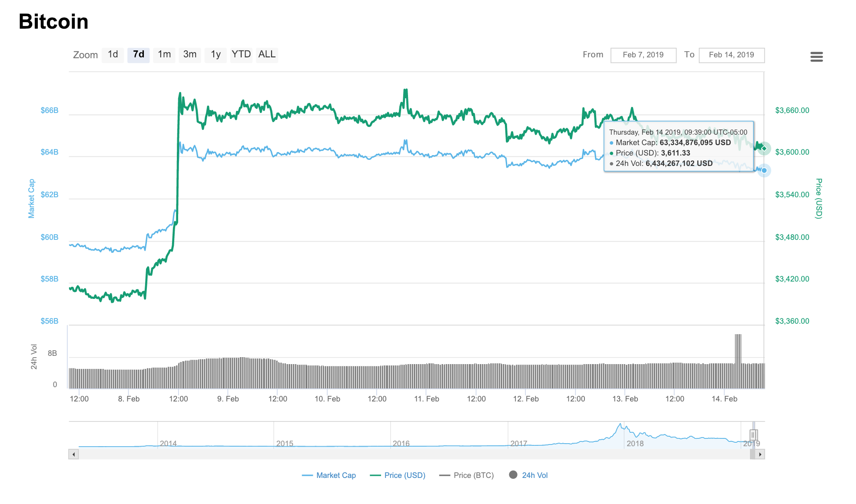856x504 pixels.
Task: Click the $3,420.00 price axis label
Action: click(792, 279)
